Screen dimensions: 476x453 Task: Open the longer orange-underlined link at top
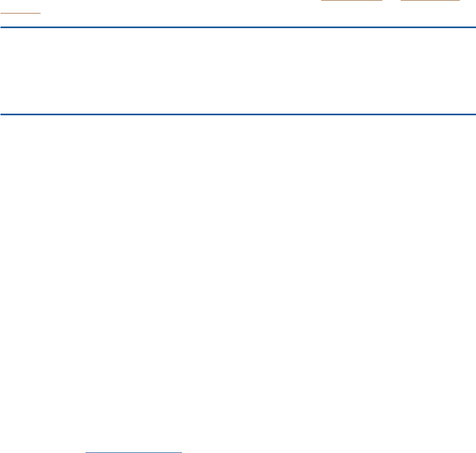[351, 1]
